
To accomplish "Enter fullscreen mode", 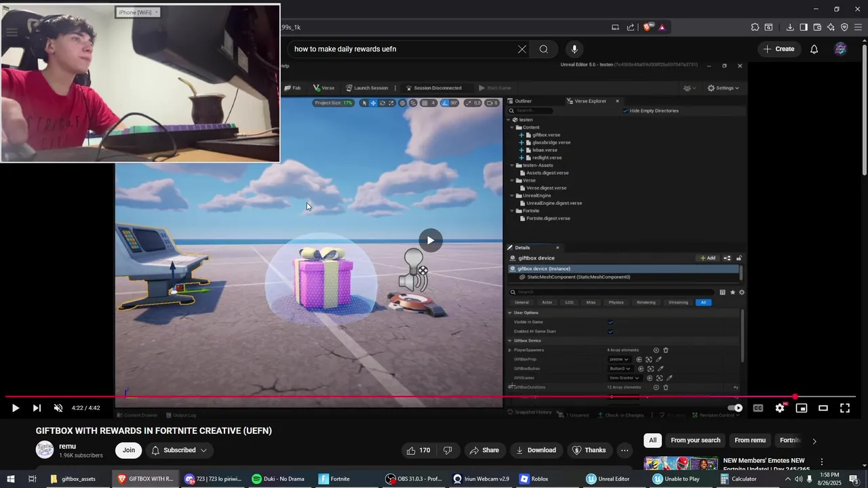I will click(845, 408).
